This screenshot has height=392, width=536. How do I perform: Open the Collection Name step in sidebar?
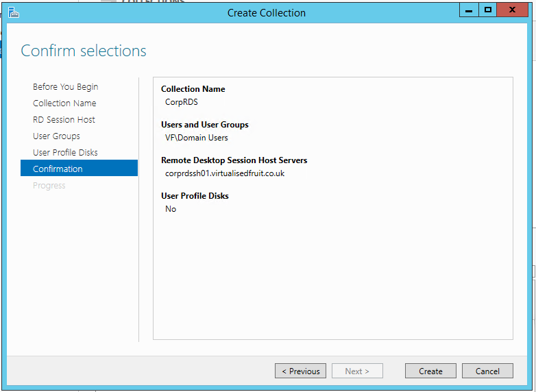64,103
